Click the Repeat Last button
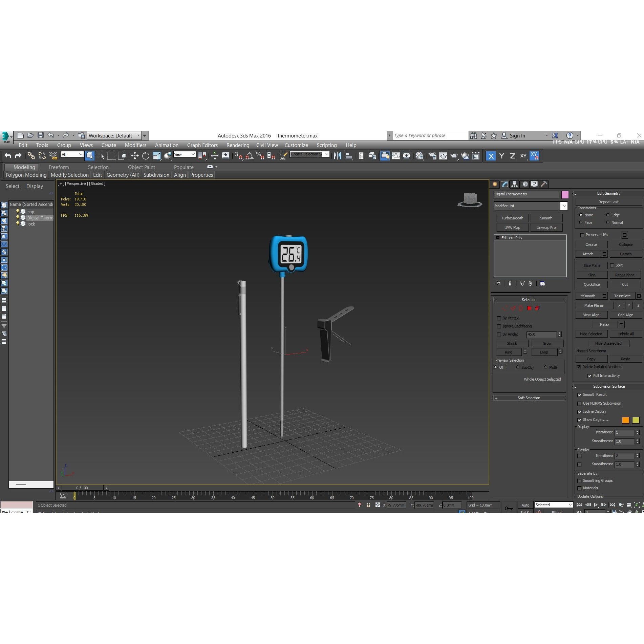Screen dimensions: 644x644 pyautogui.click(x=608, y=202)
